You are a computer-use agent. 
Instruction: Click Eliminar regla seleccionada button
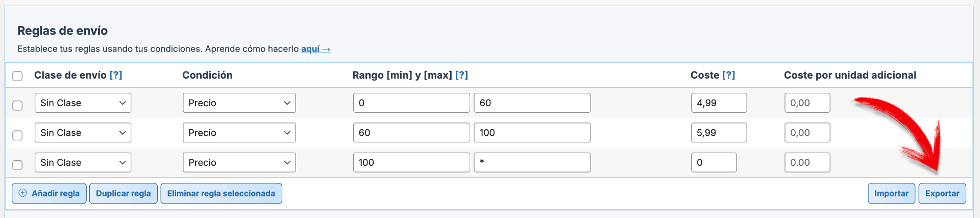pos(221,193)
